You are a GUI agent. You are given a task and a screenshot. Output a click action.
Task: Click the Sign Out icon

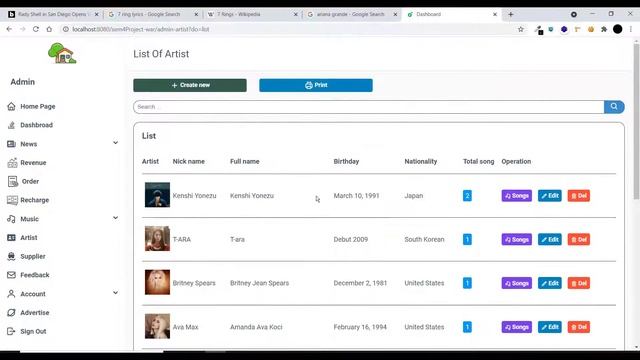coord(11,331)
